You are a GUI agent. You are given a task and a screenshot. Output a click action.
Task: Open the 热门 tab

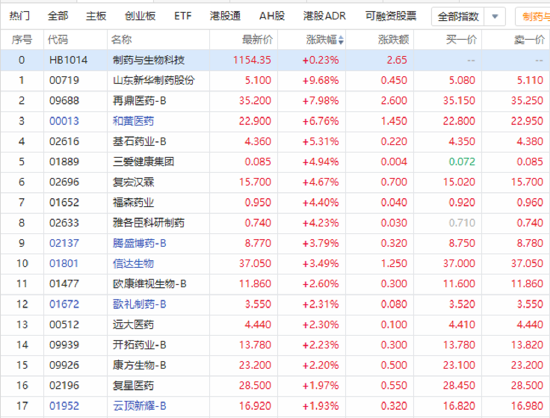[19, 16]
